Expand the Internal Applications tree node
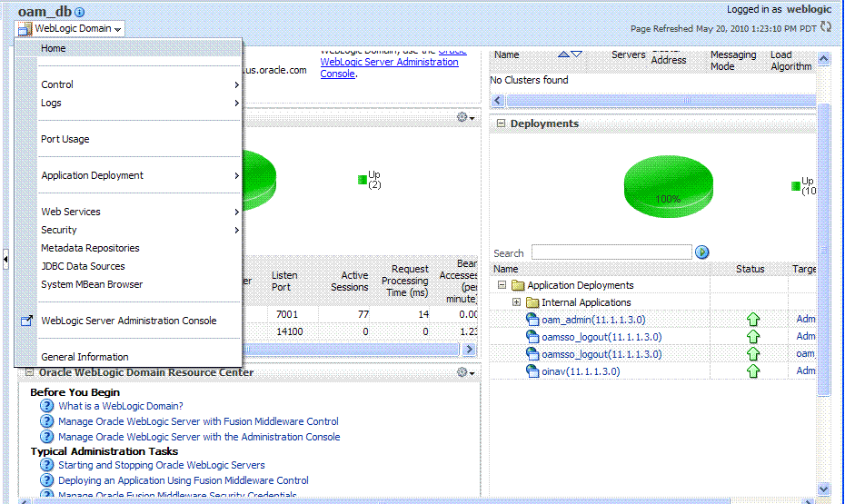The width and height of the screenshot is (855, 504). 516,301
